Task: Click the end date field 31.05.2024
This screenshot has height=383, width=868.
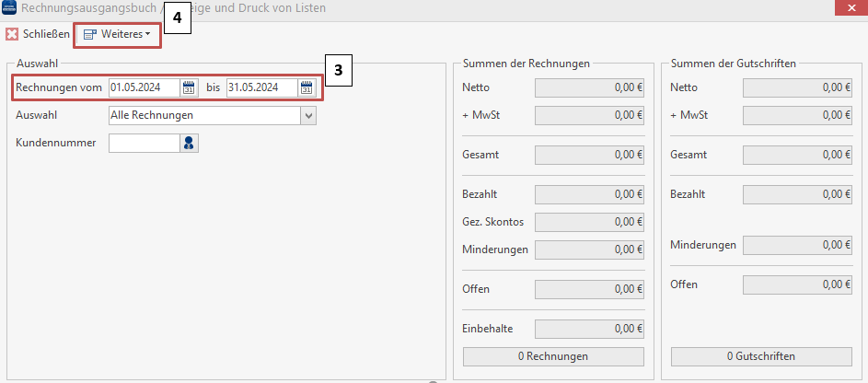Action: point(262,87)
